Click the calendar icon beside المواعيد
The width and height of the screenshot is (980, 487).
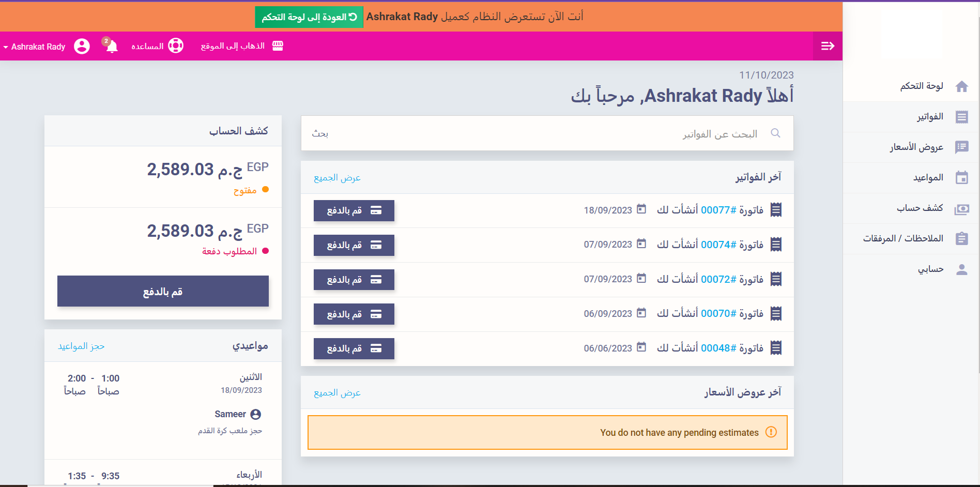(961, 178)
